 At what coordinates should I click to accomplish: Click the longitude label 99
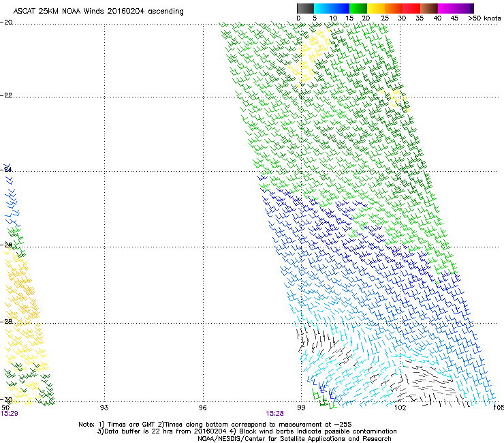301,408
